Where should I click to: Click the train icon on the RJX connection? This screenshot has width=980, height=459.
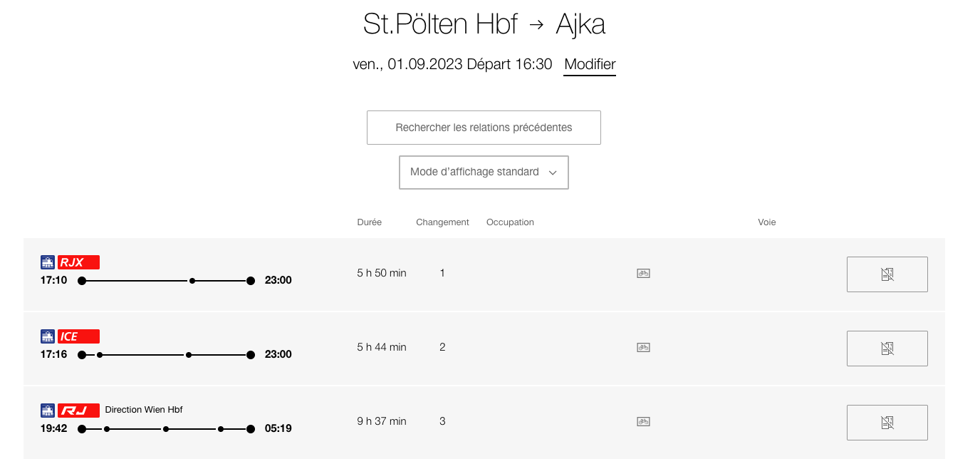48,262
